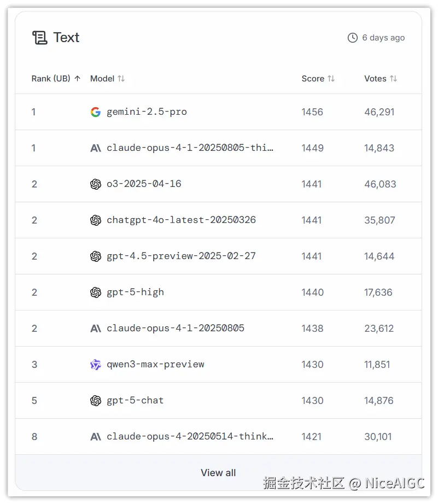Open the gpt-4.5-preview-2025-02-27 model entry
This screenshot has height=504, width=438.
coord(181,256)
